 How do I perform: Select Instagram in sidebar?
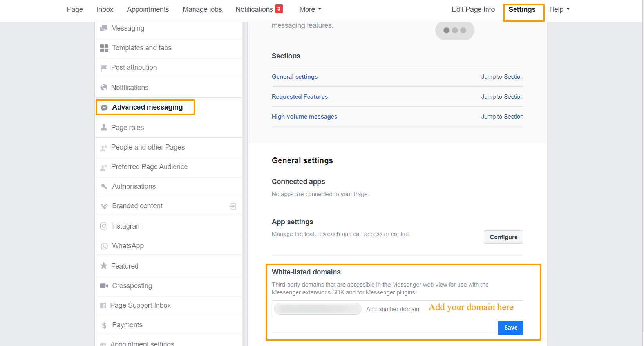point(168,226)
